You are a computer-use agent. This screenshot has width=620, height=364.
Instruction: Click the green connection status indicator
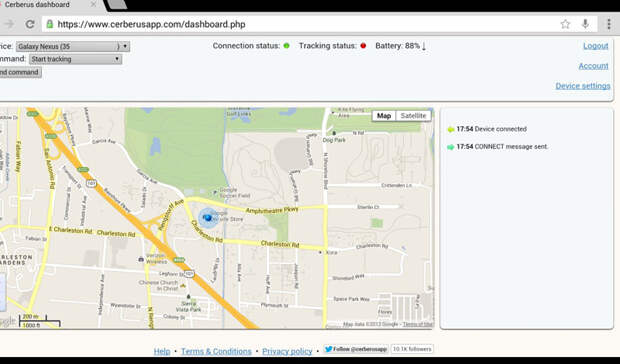pos(286,46)
